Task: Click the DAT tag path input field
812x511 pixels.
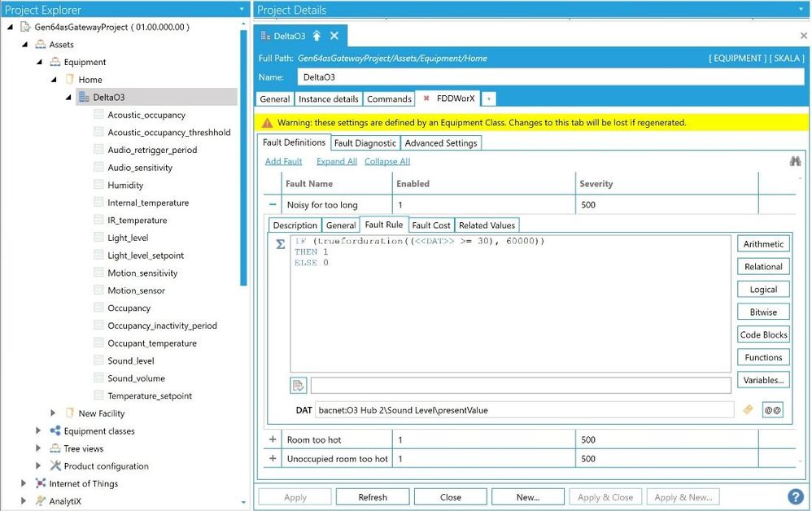Action: tap(524, 410)
